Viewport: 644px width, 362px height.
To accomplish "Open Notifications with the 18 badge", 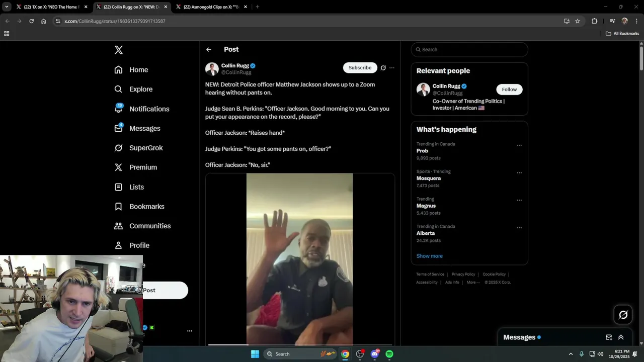I will click(x=142, y=109).
